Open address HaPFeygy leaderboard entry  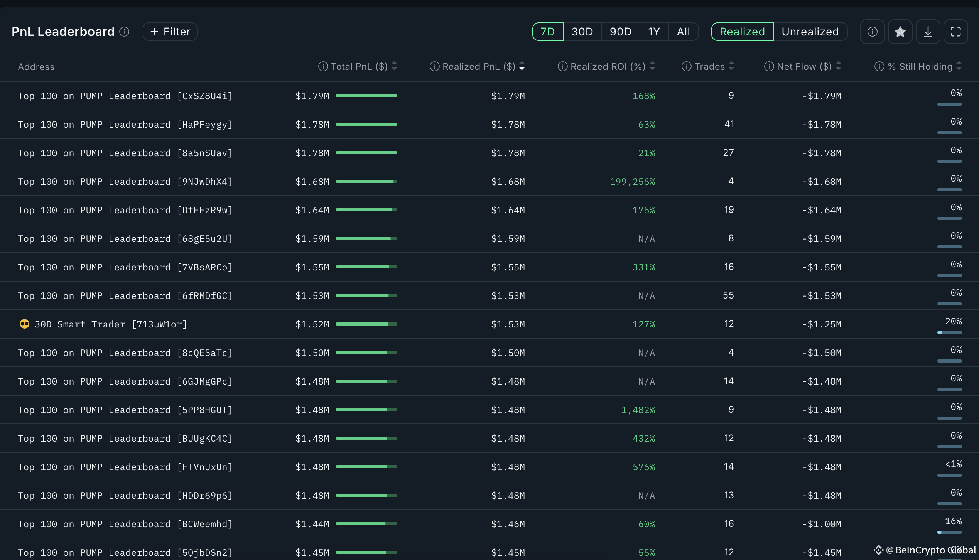click(x=125, y=124)
